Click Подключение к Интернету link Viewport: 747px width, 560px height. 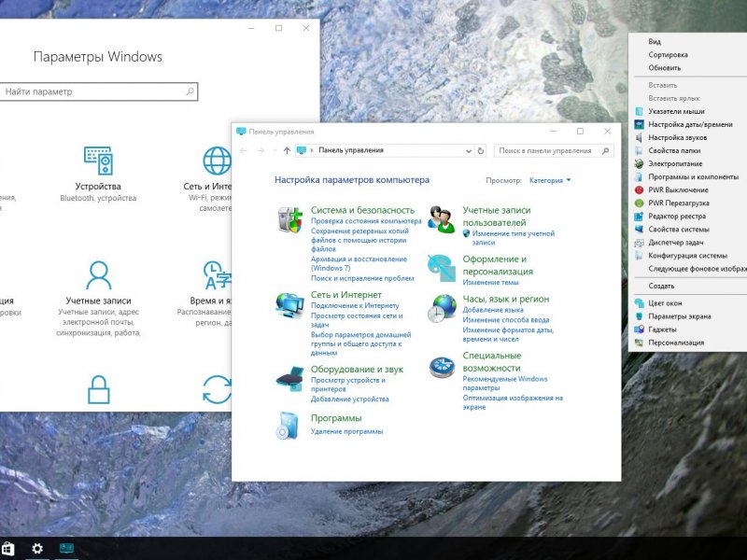(x=355, y=305)
